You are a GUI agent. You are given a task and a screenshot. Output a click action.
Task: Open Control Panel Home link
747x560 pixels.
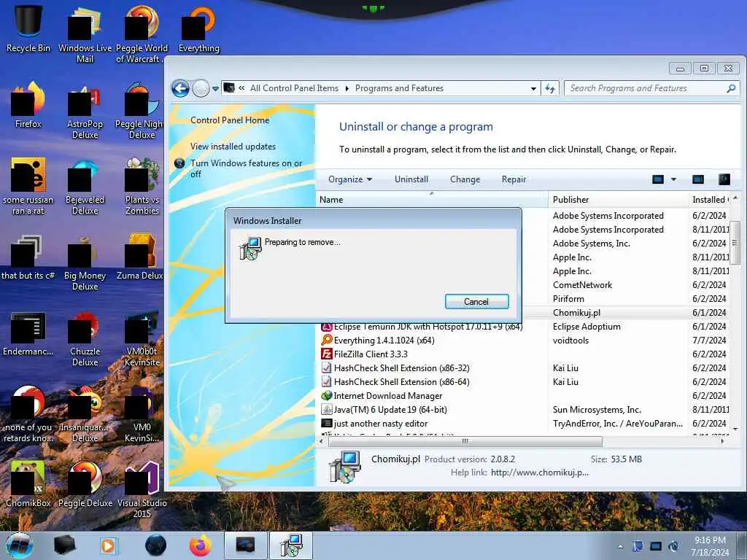[x=230, y=120]
